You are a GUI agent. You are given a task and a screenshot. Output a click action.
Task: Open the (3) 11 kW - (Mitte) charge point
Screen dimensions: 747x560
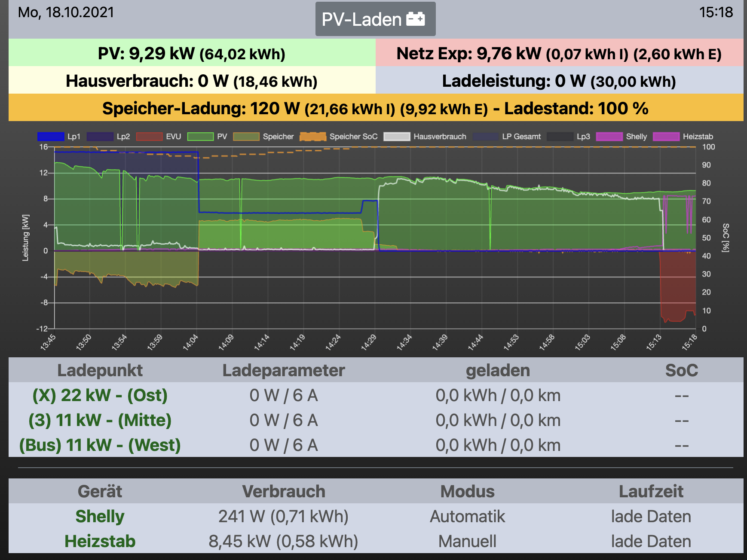pyautogui.click(x=100, y=420)
